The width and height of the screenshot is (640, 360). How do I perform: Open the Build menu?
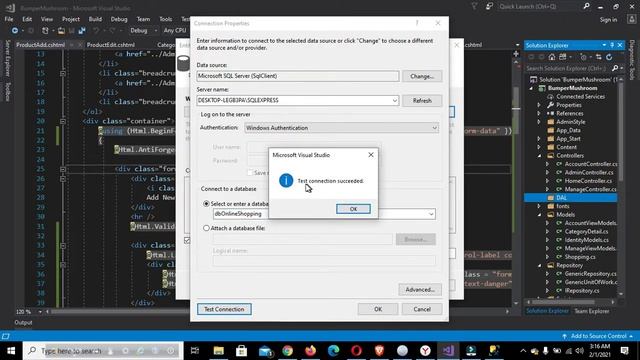95,19
